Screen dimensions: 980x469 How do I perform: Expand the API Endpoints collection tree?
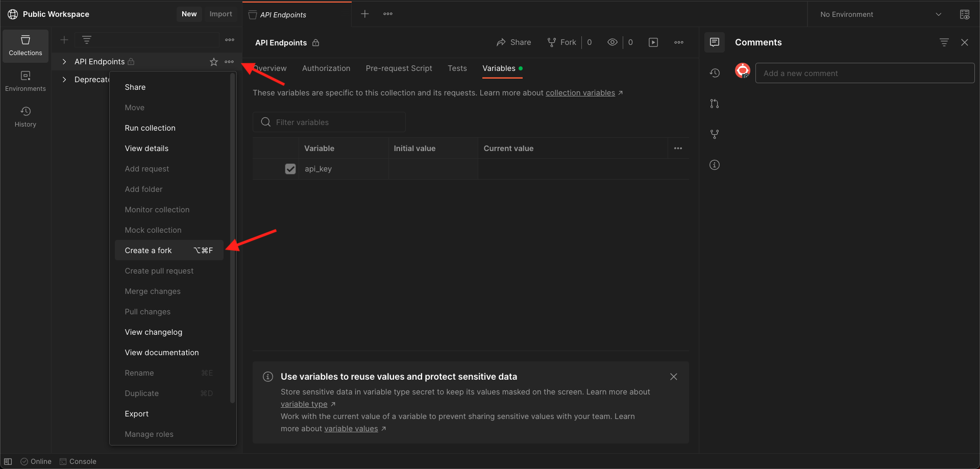point(64,61)
